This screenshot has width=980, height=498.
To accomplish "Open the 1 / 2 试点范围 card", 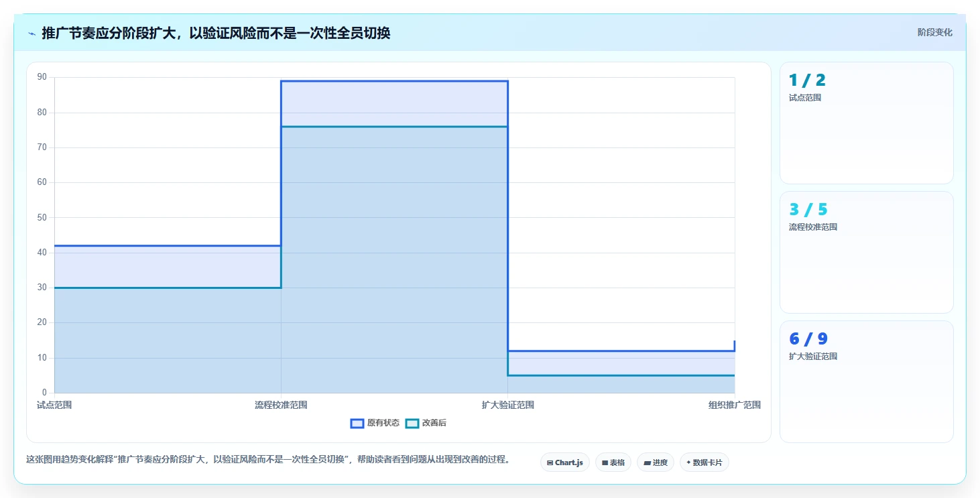I will coord(866,123).
